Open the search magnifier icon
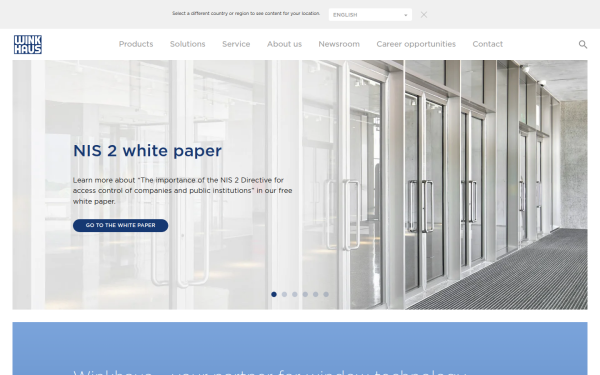 (582, 44)
